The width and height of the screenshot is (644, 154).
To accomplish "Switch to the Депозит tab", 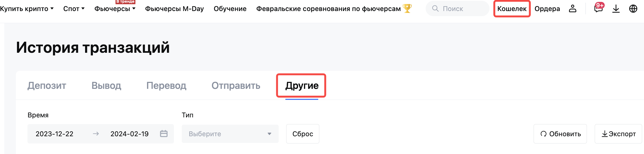I will (47, 86).
